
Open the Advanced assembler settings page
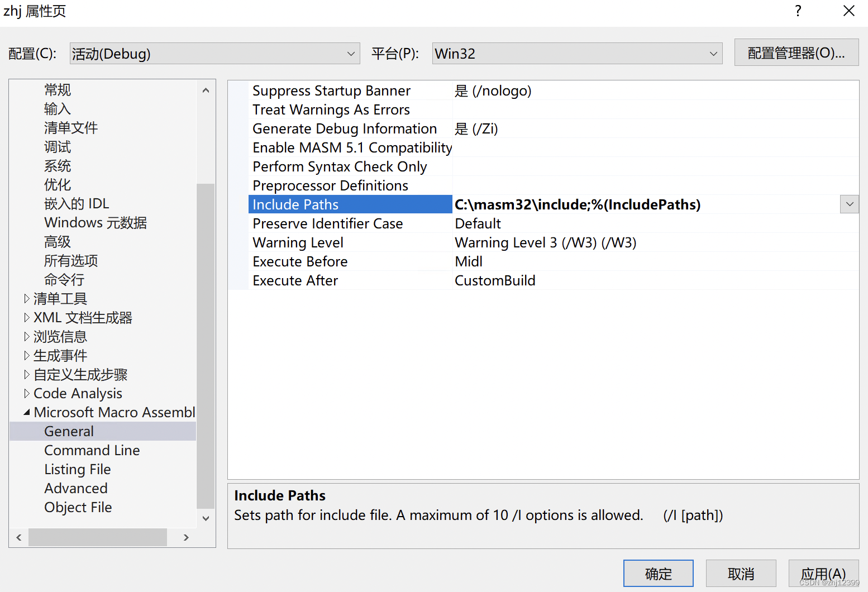point(75,488)
